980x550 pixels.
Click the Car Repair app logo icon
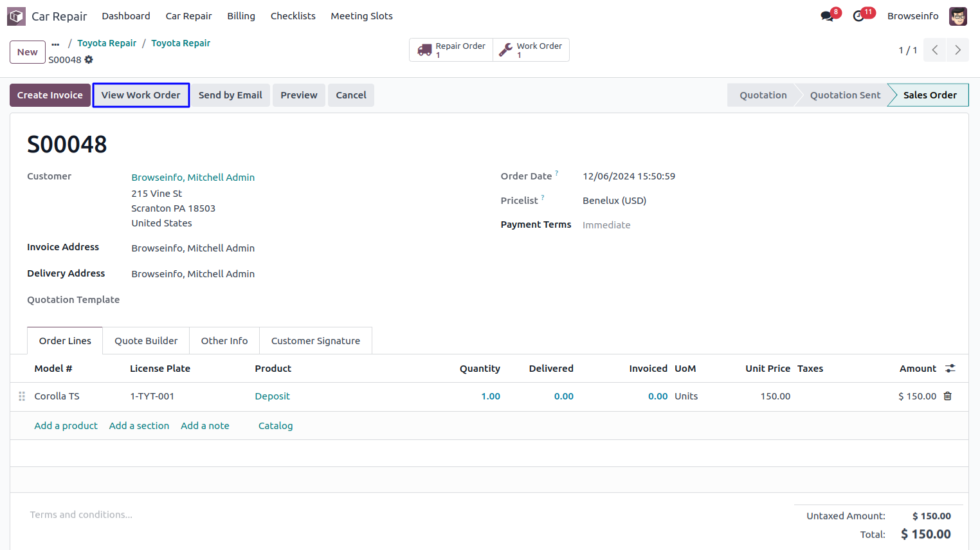[x=16, y=16]
